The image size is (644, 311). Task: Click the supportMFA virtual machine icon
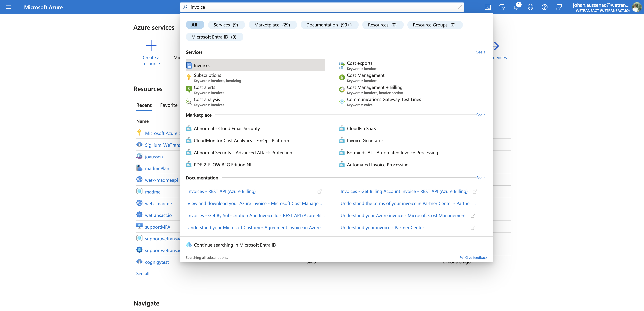(139, 226)
